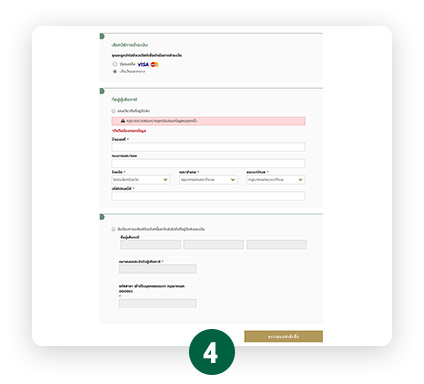Click the Visa card logo
Image resolution: width=424 pixels, height=384 pixels.
click(x=143, y=64)
